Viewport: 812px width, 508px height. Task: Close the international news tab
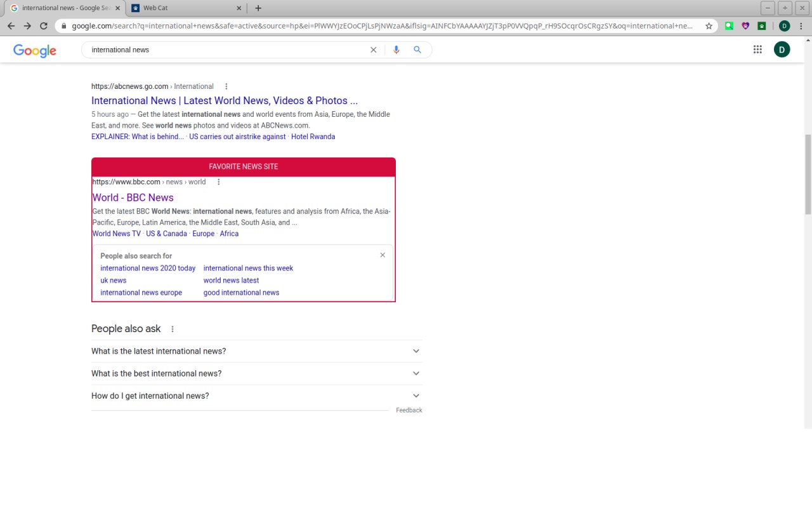pyautogui.click(x=117, y=8)
